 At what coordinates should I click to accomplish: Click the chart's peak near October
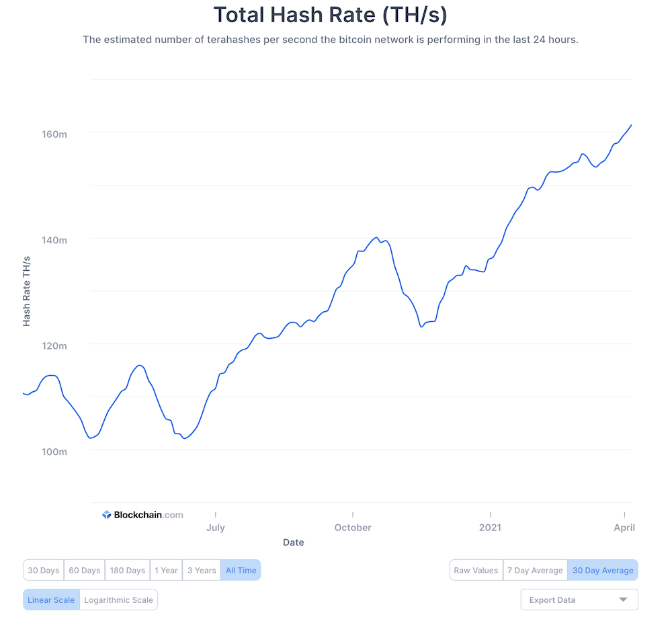(x=376, y=238)
